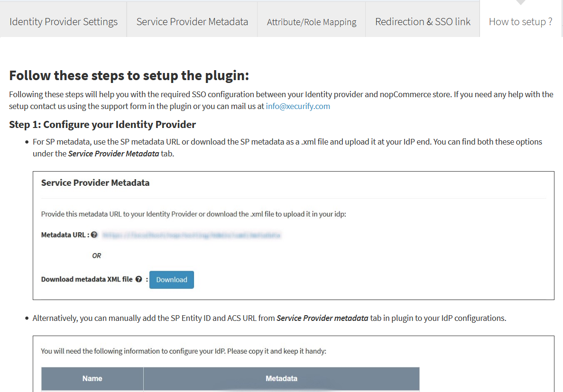563x392 pixels.
Task: Select the How to setup ? tab
Action: point(521,22)
